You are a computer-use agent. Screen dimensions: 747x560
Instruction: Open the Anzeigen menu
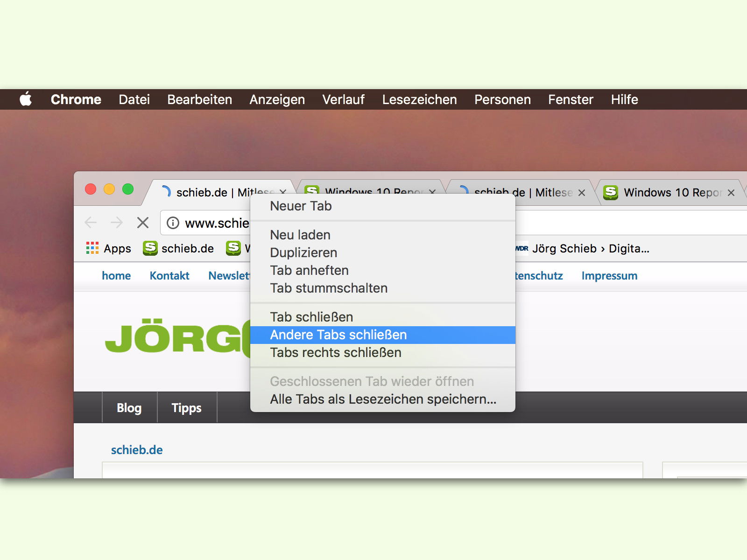pyautogui.click(x=277, y=99)
